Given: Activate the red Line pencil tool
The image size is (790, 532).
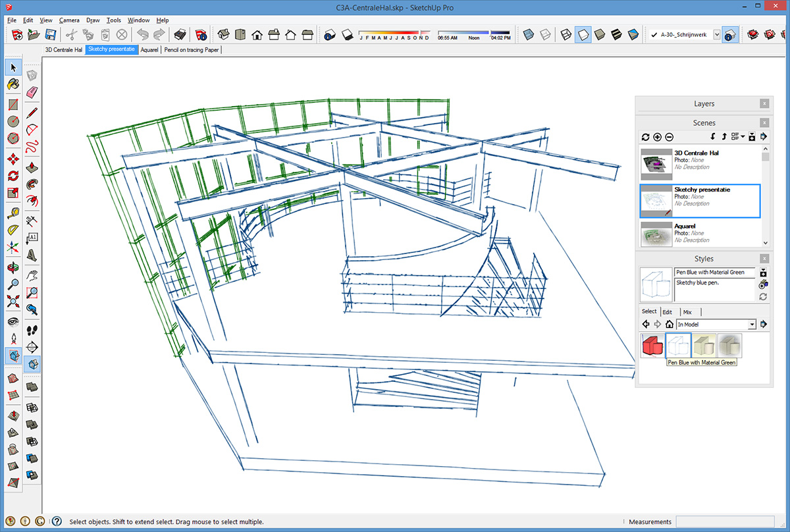Looking at the screenshot, I should pyautogui.click(x=32, y=113).
